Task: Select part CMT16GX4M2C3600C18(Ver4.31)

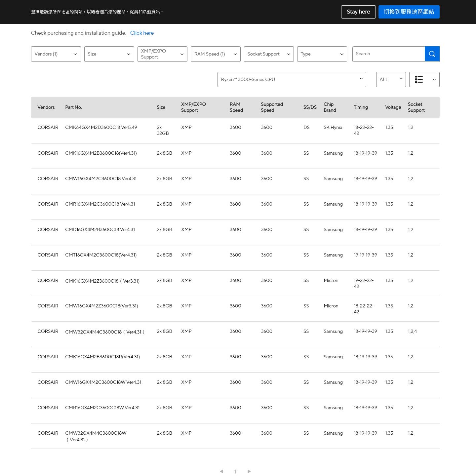Action: 101,255
